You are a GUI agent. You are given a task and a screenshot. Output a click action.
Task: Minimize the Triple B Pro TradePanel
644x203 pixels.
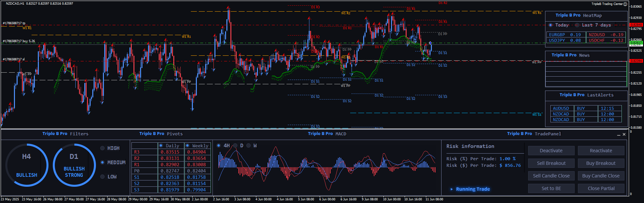click(x=618, y=135)
